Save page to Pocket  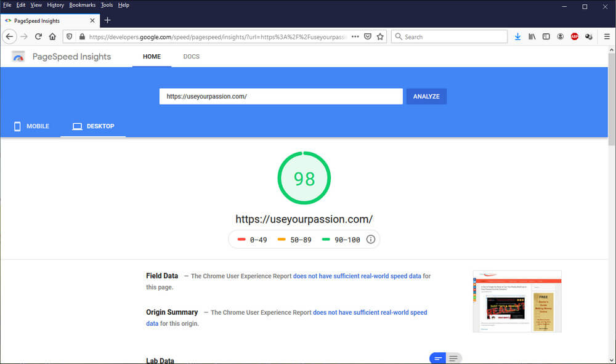click(368, 36)
